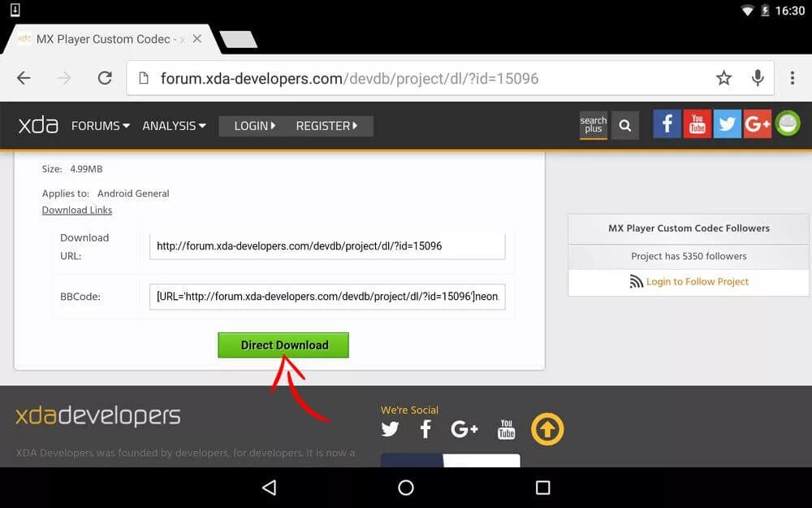This screenshot has width=812, height=508.
Task: Click Project has 5350 followers text
Action: pyautogui.click(x=689, y=256)
